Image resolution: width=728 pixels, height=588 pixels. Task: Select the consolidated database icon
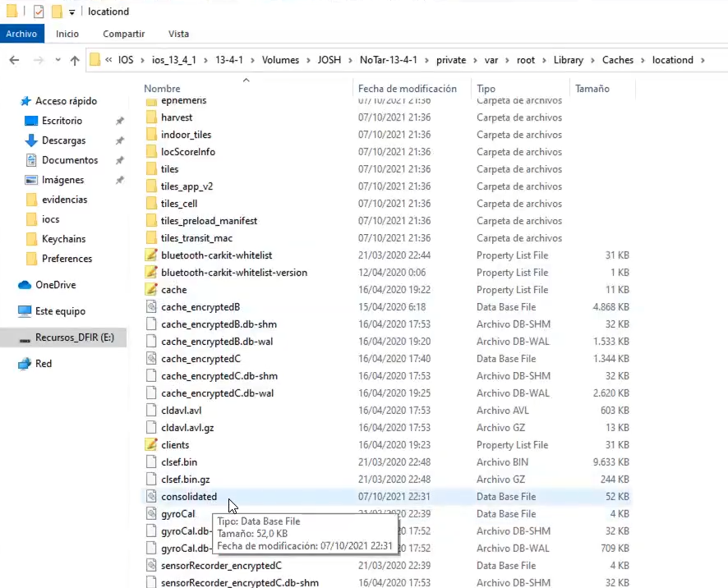click(151, 496)
